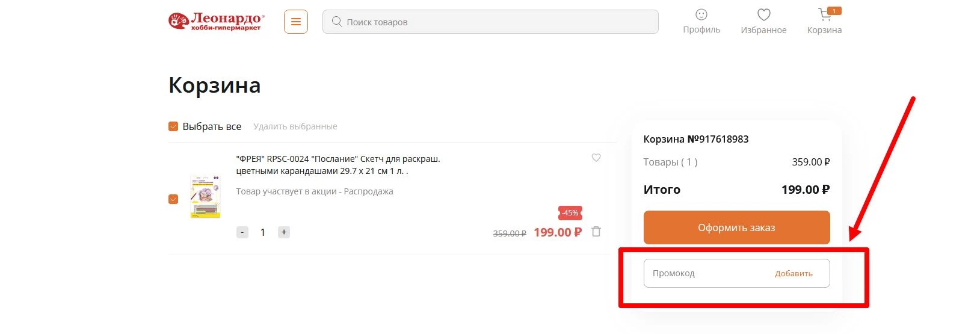
Task: Uncheck the product item checkbox
Action: [173, 199]
